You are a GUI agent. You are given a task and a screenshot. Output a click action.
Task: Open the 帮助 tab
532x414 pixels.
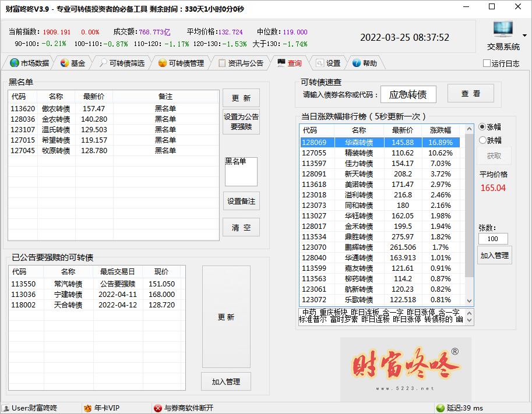pyautogui.click(x=365, y=63)
